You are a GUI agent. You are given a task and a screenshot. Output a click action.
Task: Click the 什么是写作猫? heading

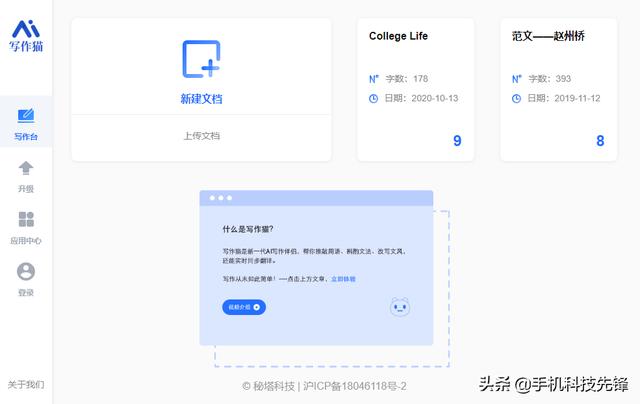(x=248, y=229)
